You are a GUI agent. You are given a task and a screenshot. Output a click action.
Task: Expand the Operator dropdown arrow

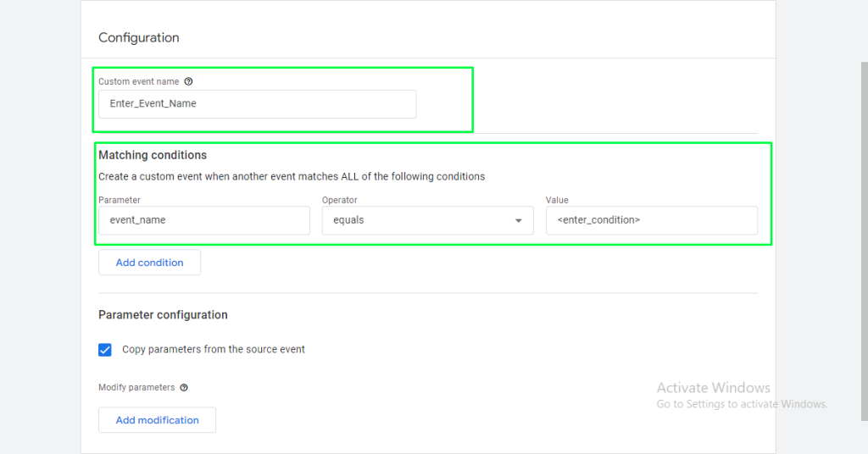click(518, 221)
